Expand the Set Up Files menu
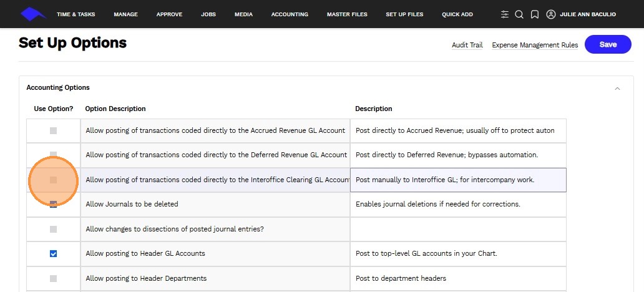Screen dimensions: 644x292 click(x=404, y=14)
